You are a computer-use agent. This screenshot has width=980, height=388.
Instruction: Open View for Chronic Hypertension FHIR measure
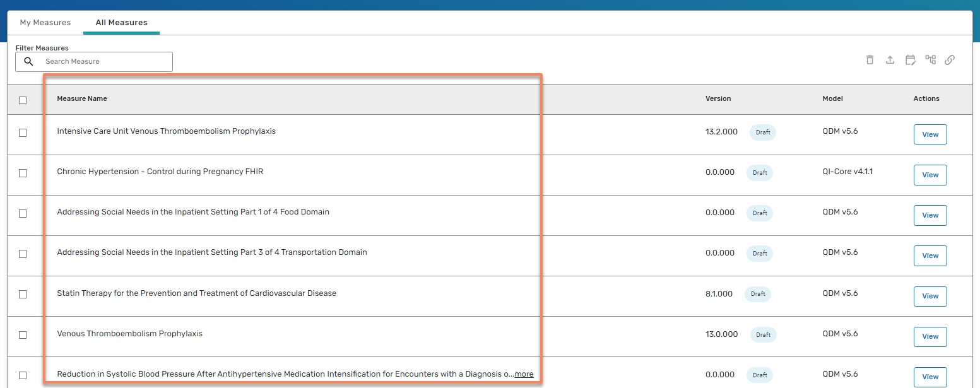pyautogui.click(x=930, y=175)
